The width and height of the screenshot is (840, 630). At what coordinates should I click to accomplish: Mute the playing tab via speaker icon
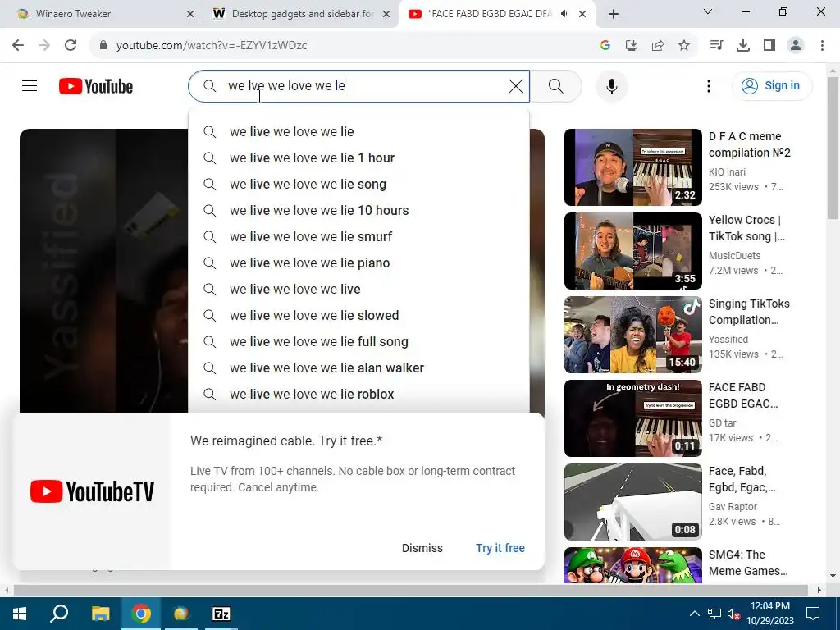click(x=565, y=14)
